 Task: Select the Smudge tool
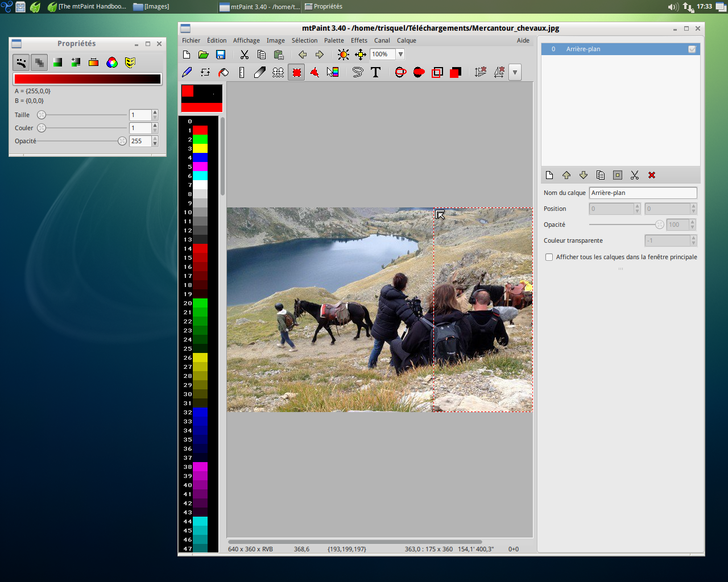pyautogui.click(x=260, y=72)
